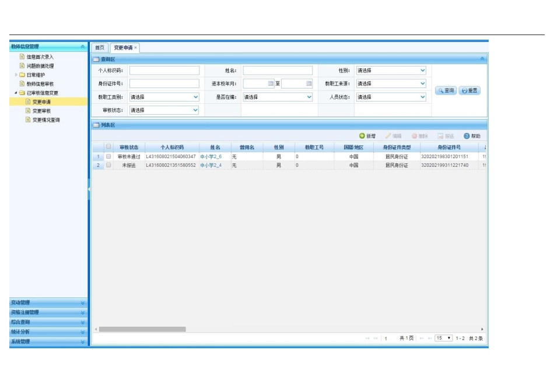
Task: Click the 重置 reset button
Action: tap(469, 90)
